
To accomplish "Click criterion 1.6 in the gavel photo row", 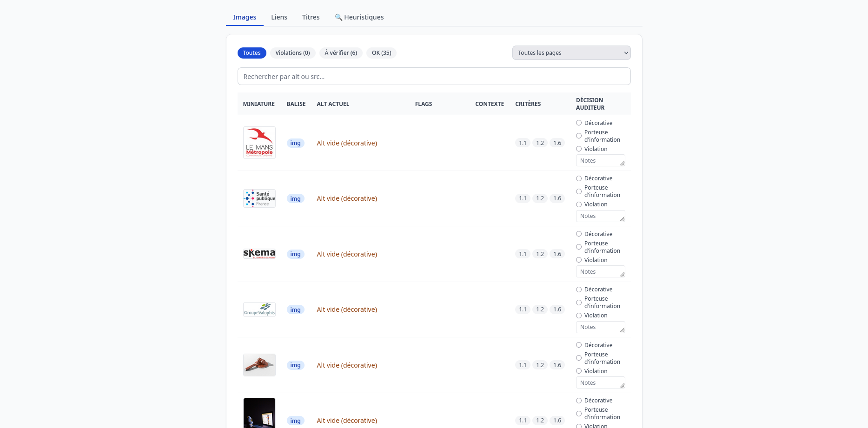I will click(x=557, y=365).
